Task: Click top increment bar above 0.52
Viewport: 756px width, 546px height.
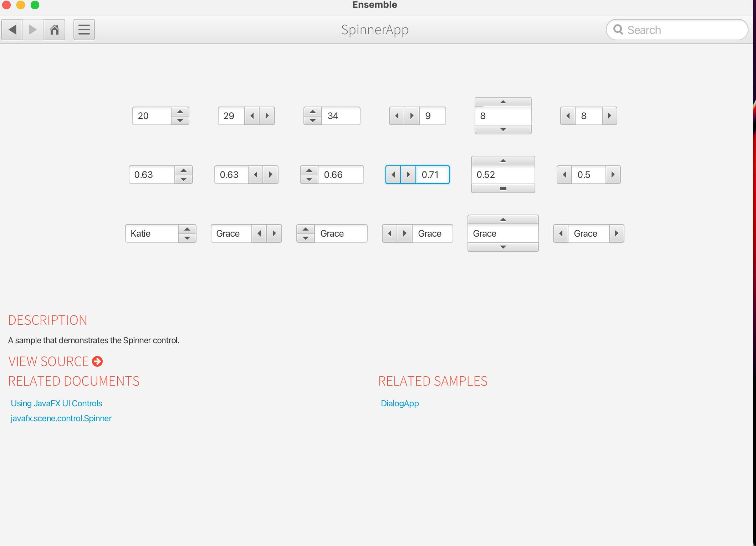Action: [x=503, y=161]
